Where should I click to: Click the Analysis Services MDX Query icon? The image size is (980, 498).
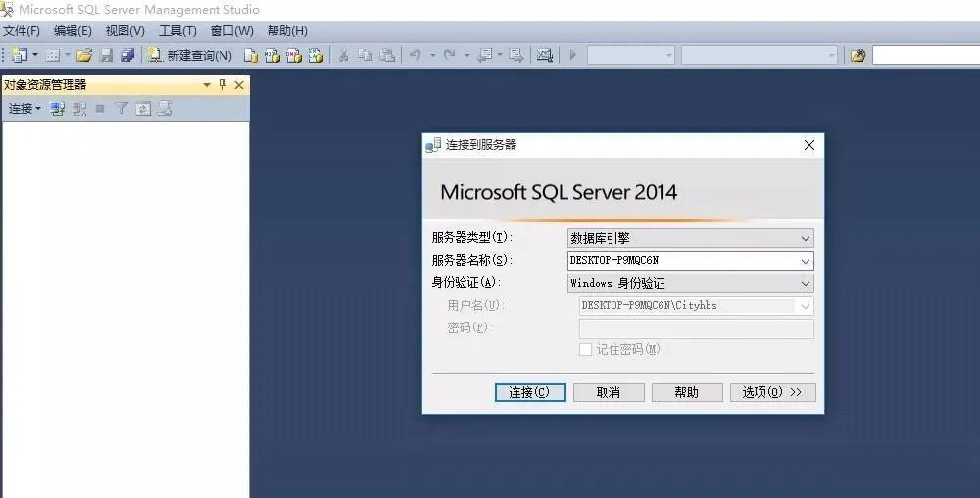(x=272, y=55)
